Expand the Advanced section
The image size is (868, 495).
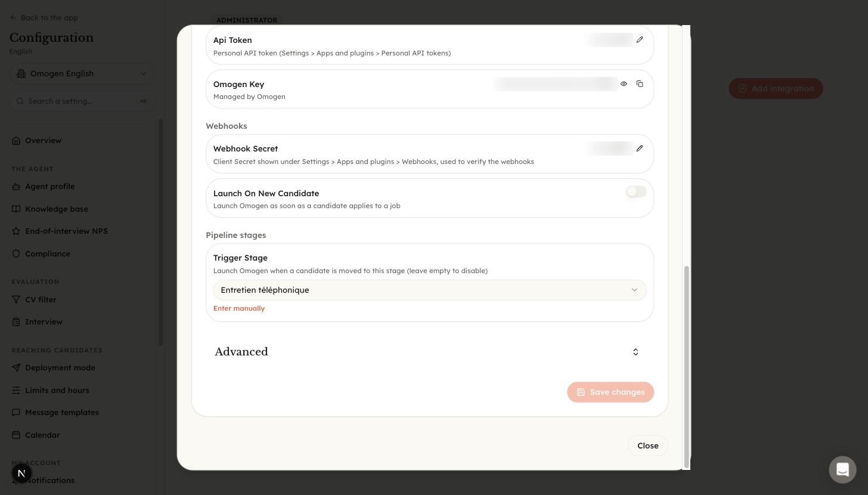coord(429,352)
